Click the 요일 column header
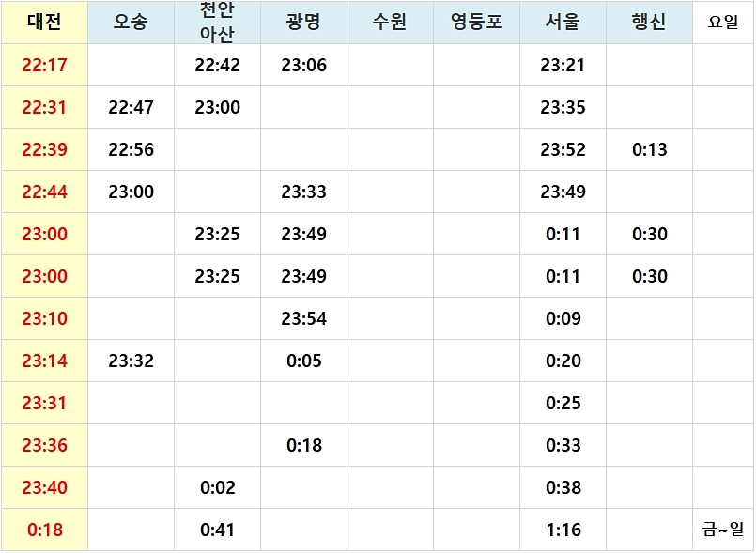 point(723,23)
